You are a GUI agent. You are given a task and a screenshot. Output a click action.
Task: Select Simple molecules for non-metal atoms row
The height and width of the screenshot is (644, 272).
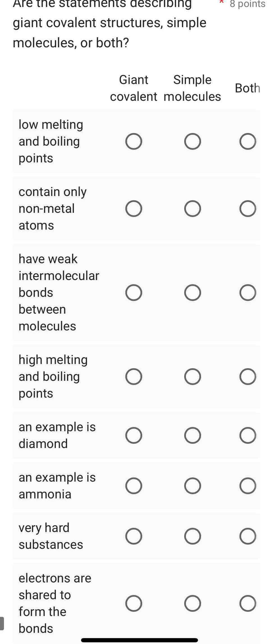192,209
